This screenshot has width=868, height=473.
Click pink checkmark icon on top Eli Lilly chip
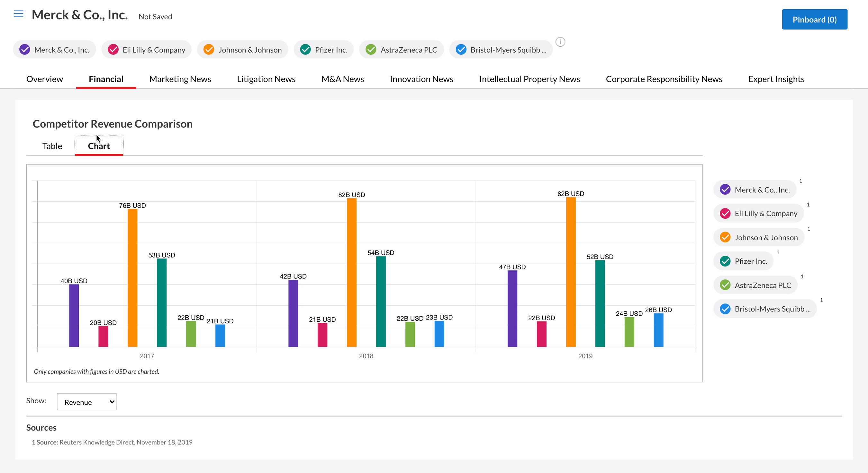pyautogui.click(x=113, y=50)
